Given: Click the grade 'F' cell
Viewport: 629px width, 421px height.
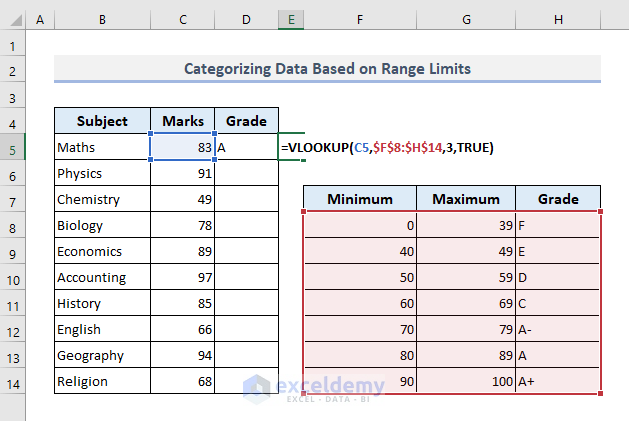Looking at the screenshot, I should point(558,225).
